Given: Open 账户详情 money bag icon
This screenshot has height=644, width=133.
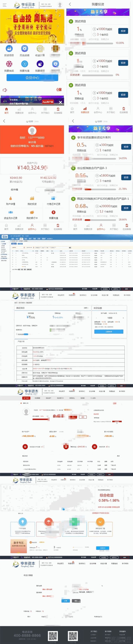Looking at the screenshot, I should [10, 199].
